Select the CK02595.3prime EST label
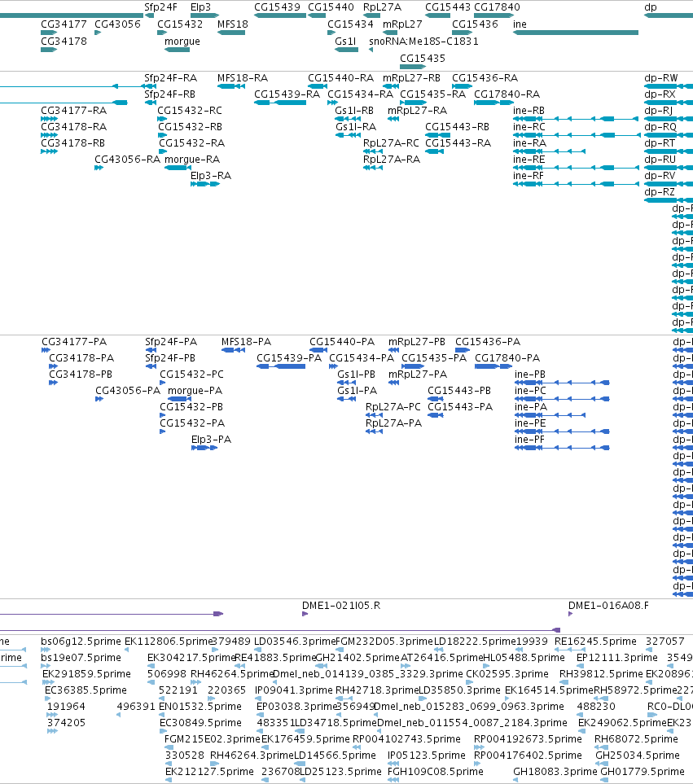Screen dimensions: 693x784 (507, 673)
